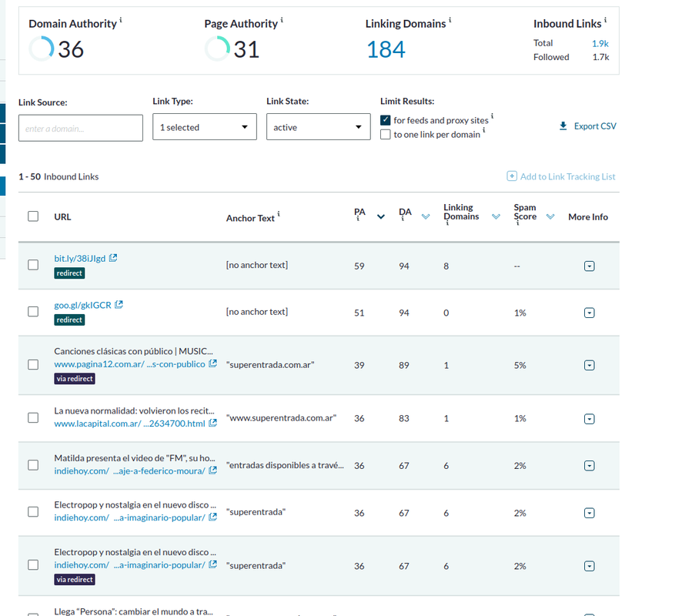Sort table by PA column arrow

(x=381, y=216)
